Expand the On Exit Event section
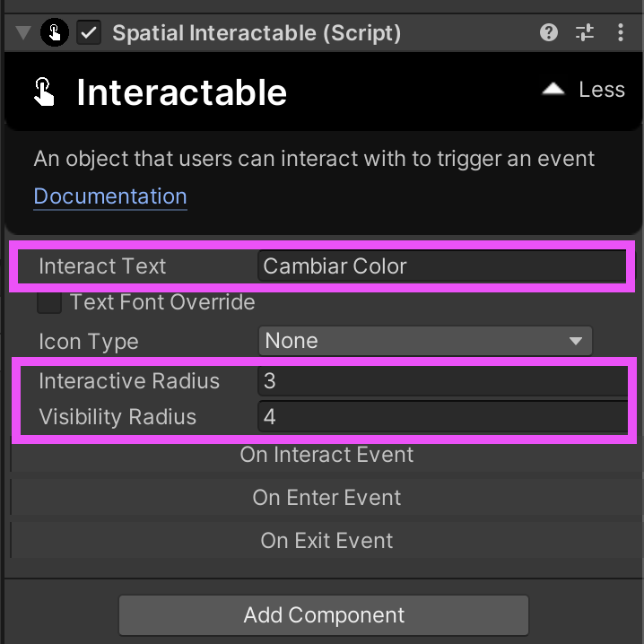The height and width of the screenshot is (644, 644). pyautogui.click(x=326, y=541)
